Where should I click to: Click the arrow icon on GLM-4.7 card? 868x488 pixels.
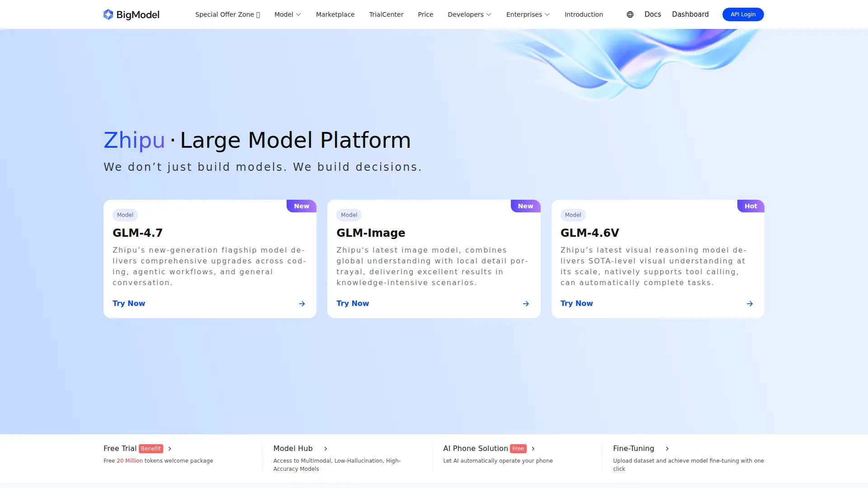(302, 304)
